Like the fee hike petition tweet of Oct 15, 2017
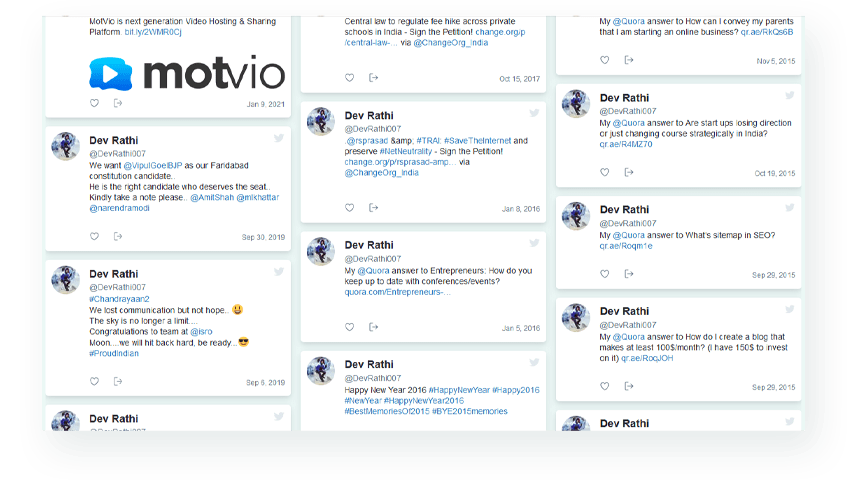 click(x=349, y=78)
